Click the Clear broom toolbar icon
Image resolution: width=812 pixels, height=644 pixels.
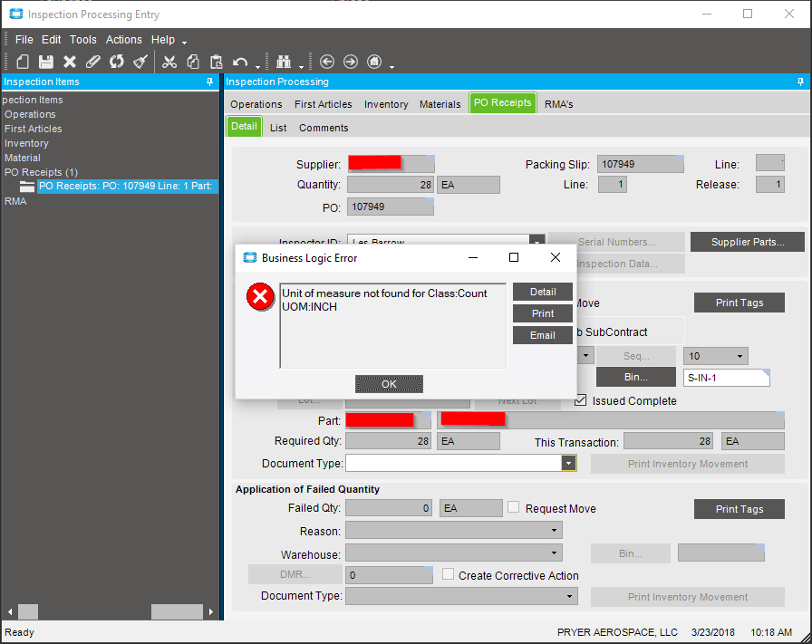(x=140, y=62)
